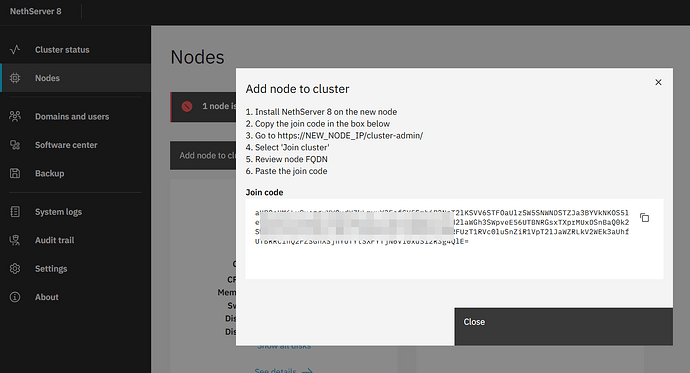Click the NethServer 8 header title

(36, 11)
